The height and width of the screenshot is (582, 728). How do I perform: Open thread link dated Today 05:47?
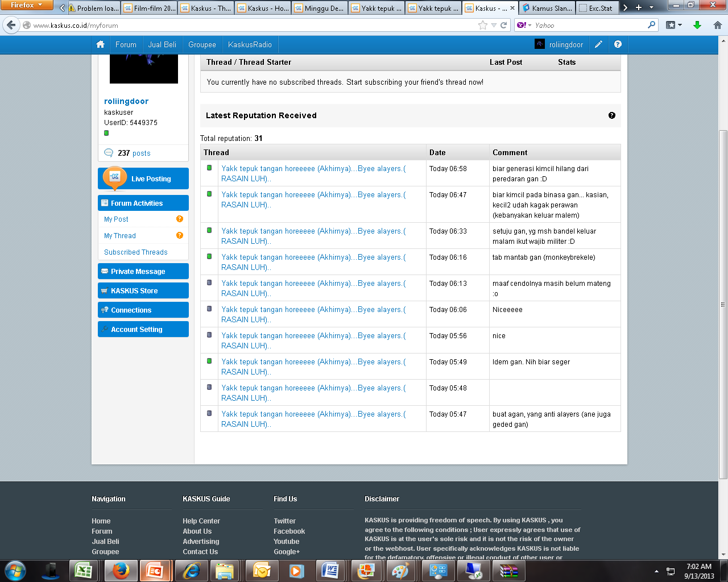[313, 419]
